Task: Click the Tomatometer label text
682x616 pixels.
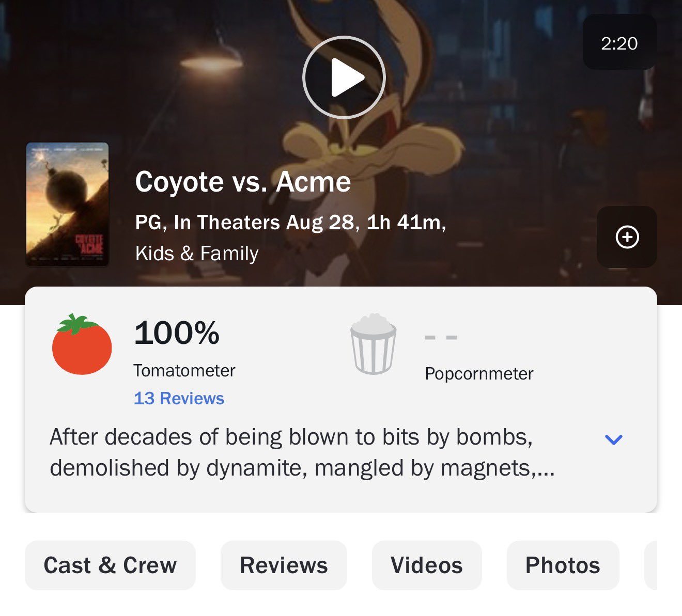Action: click(184, 370)
